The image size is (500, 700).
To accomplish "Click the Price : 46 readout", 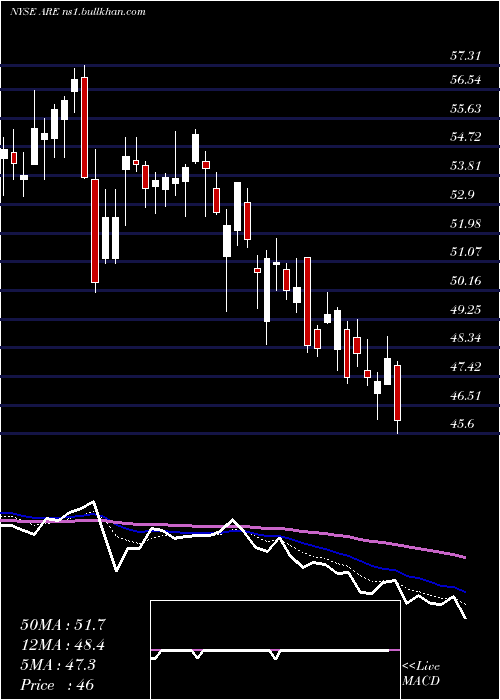I will tap(57, 685).
